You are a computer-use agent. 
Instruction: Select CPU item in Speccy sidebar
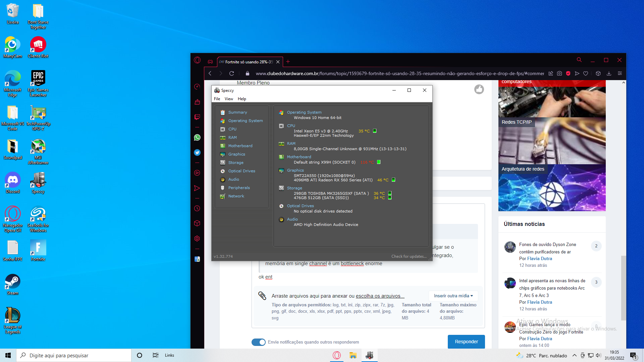pos(232,129)
